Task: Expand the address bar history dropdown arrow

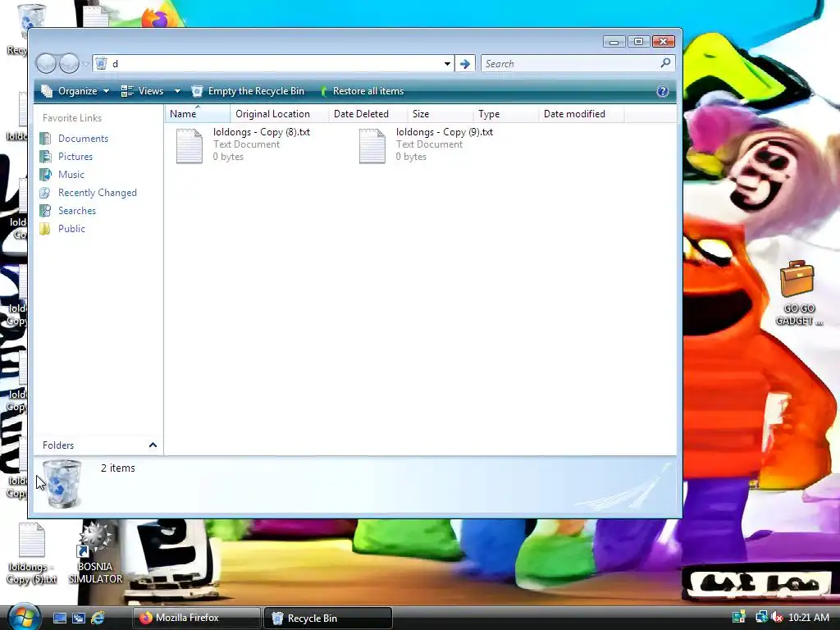Action: point(447,64)
